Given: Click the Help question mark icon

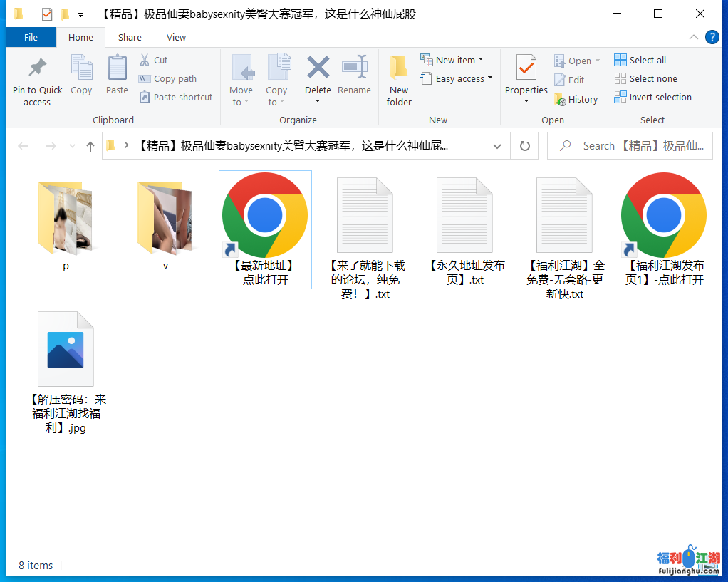Looking at the screenshot, I should (x=712, y=38).
